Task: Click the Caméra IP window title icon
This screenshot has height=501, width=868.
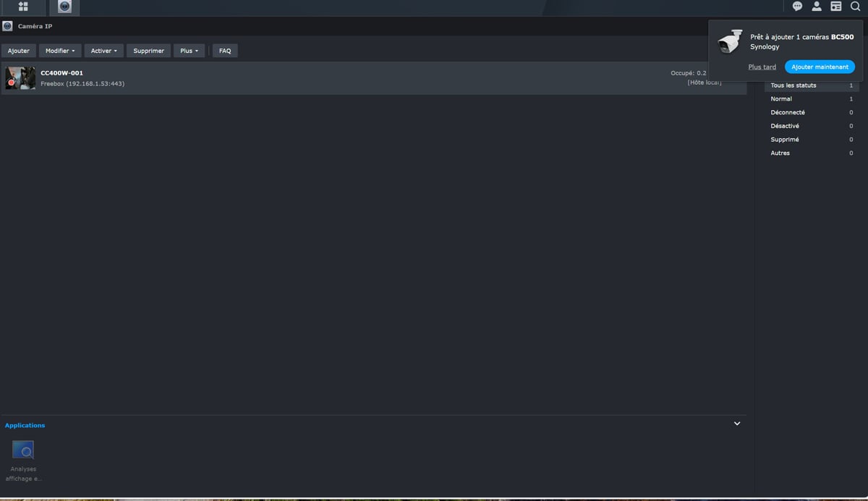Action: point(8,26)
